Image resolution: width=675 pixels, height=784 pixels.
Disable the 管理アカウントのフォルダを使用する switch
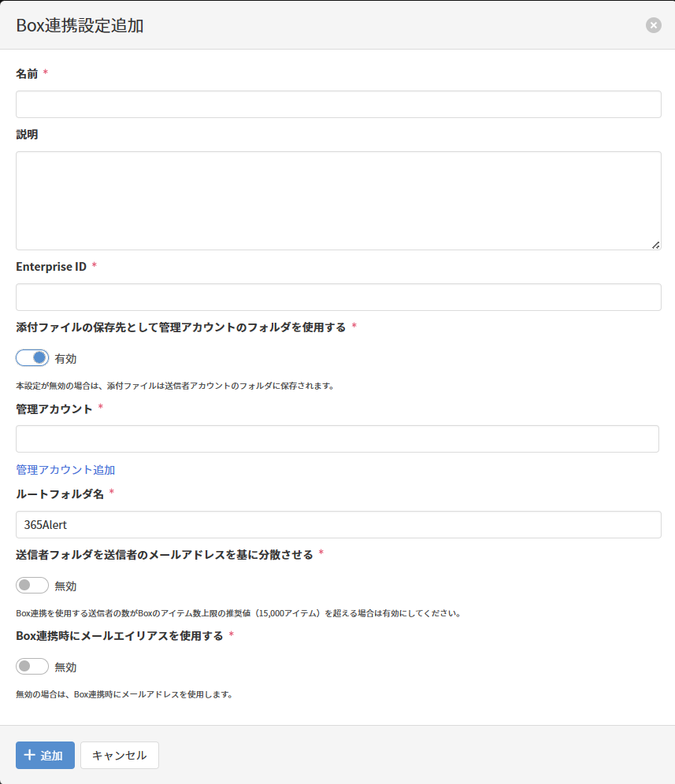32,358
